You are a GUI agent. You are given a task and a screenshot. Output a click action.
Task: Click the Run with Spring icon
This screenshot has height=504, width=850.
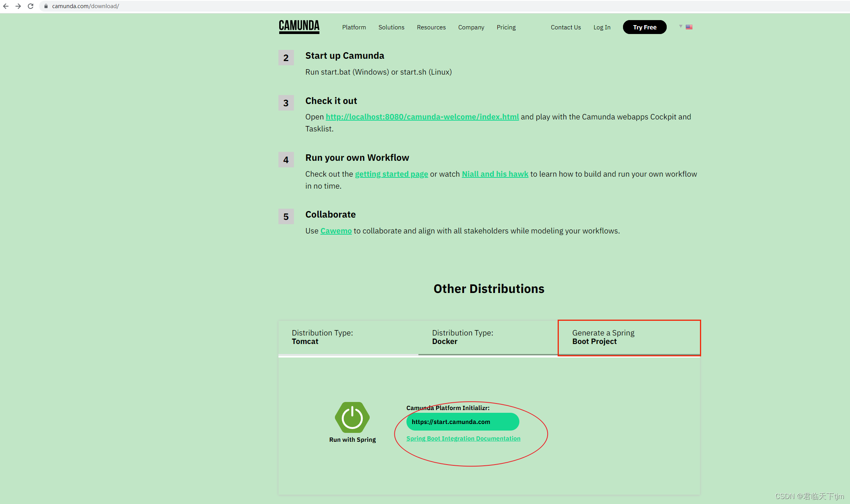352,417
